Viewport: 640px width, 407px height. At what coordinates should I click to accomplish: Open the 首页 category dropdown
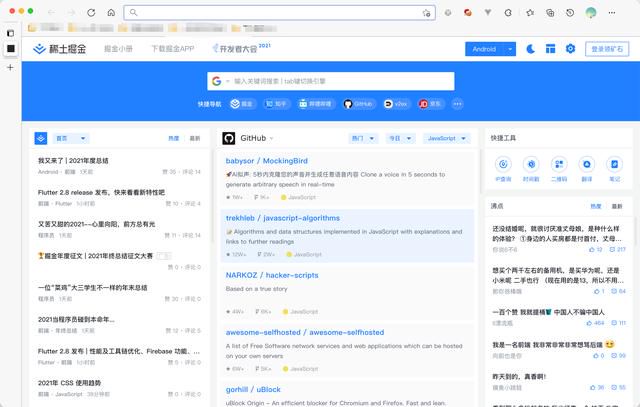pos(71,138)
